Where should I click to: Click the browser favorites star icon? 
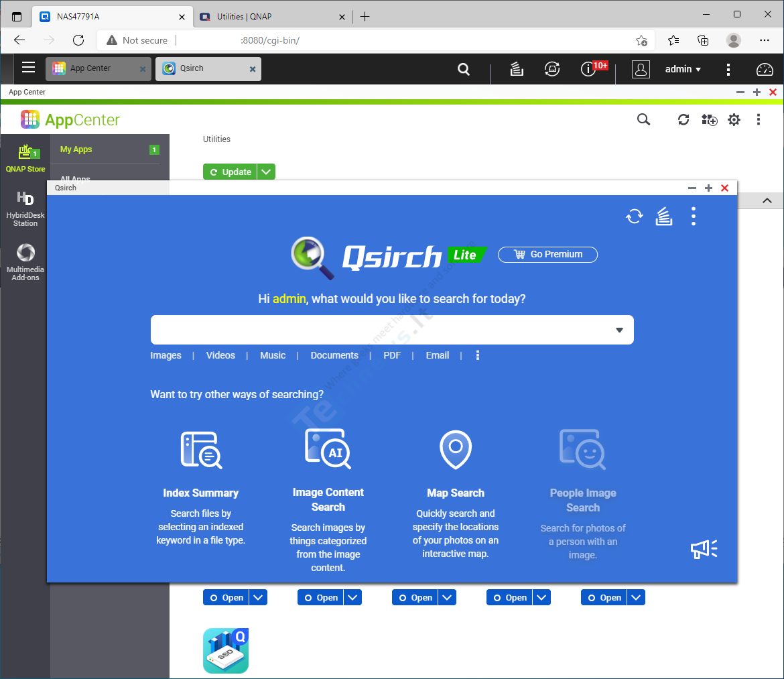[x=673, y=40]
